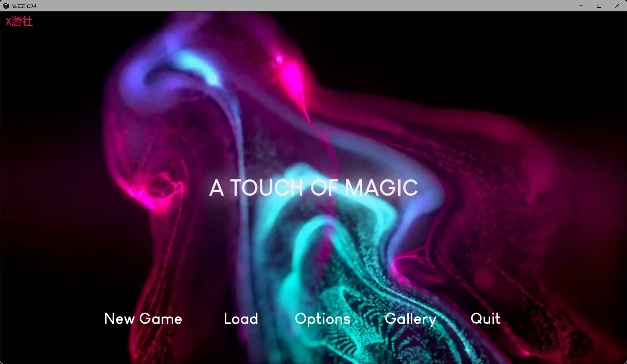This screenshot has height=364, width=627.
Task: Minimize the game window
Action: [581, 6]
